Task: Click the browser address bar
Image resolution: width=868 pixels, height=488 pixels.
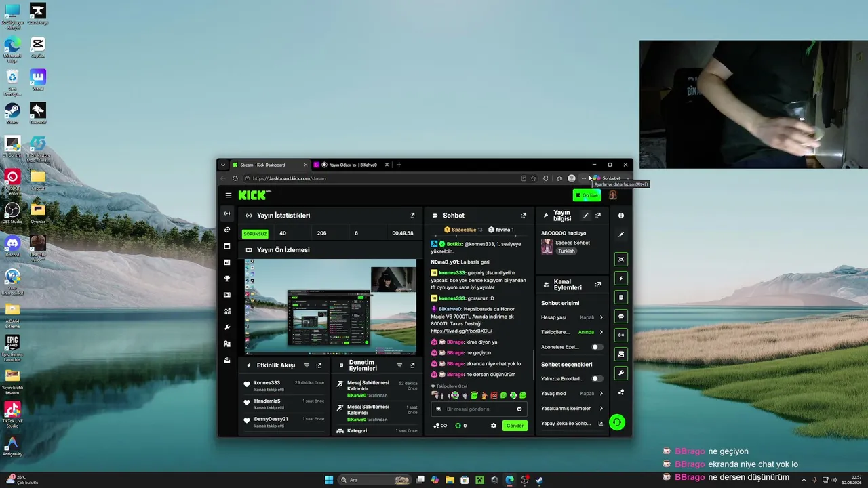Action: [x=383, y=178]
